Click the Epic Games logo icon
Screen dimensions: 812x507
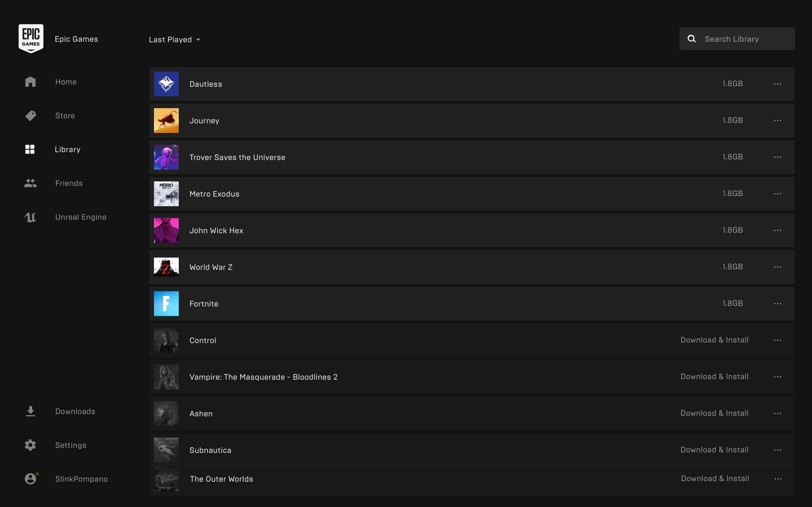point(31,38)
